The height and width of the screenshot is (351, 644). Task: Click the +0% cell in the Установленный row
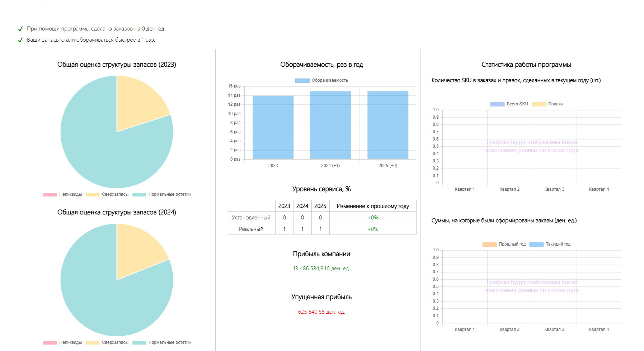(x=373, y=218)
